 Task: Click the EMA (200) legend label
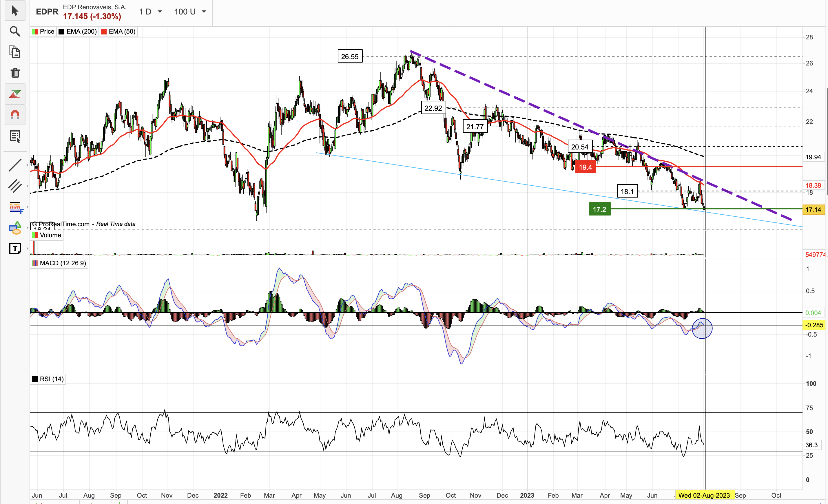[81, 32]
